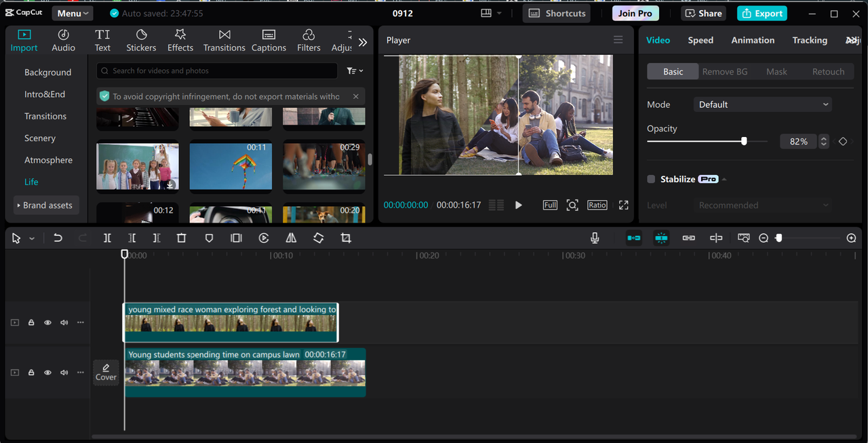868x443 pixels.
Task: Select the Atmosphere category
Action: [x=48, y=160]
